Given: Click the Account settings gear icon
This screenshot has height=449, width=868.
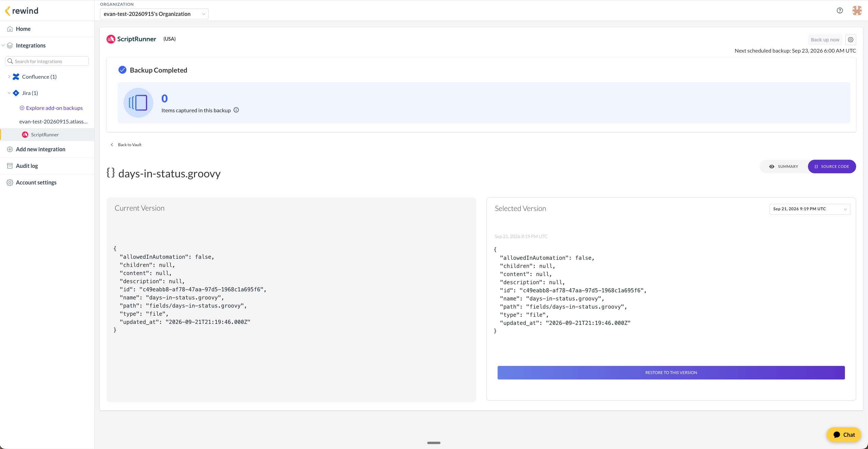Looking at the screenshot, I should [10, 182].
